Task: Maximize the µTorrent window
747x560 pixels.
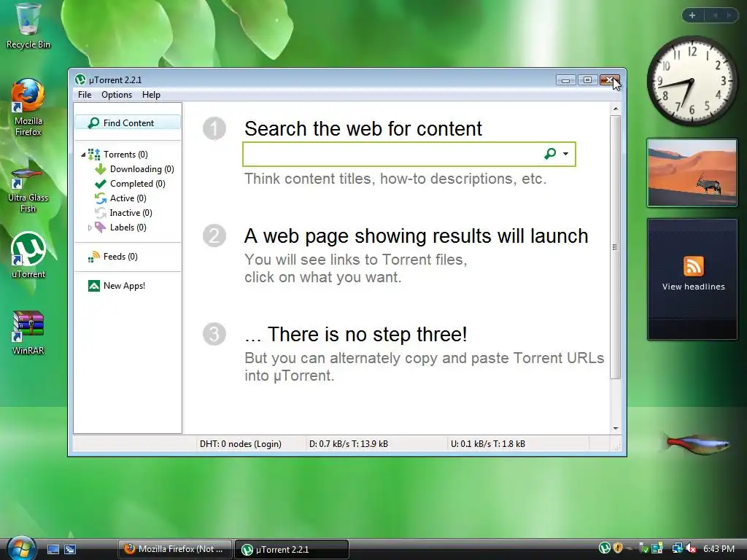Action: 587,80
